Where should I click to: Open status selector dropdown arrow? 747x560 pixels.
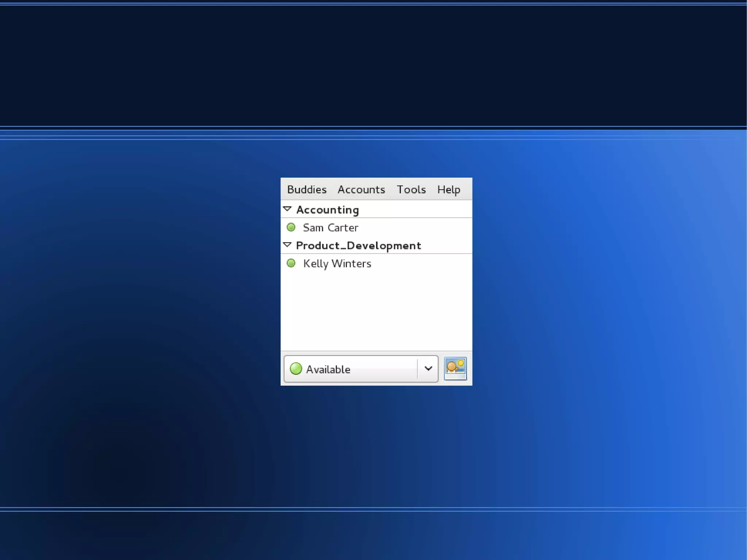click(x=428, y=368)
